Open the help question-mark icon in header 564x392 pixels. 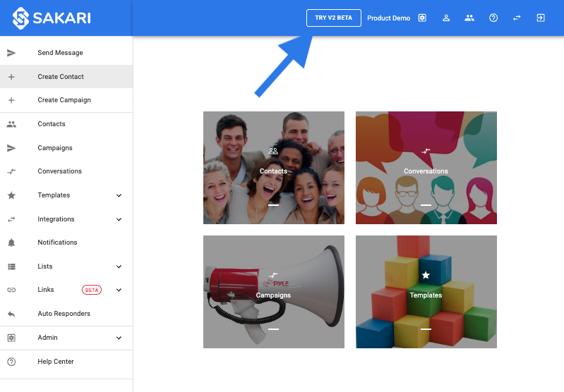tap(493, 18)
